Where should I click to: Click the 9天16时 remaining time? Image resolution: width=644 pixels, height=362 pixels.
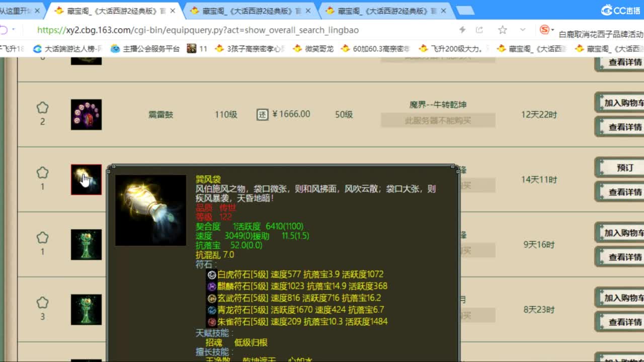click(539, 245)
